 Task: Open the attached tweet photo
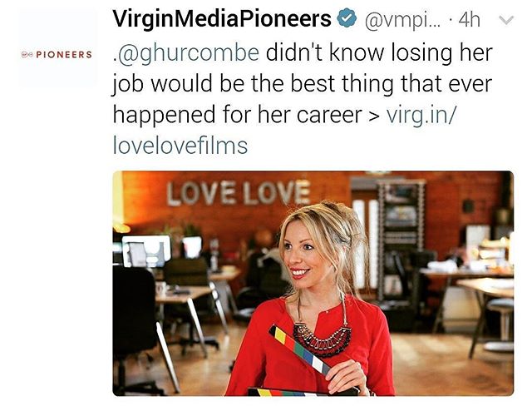tap(313, 283)
